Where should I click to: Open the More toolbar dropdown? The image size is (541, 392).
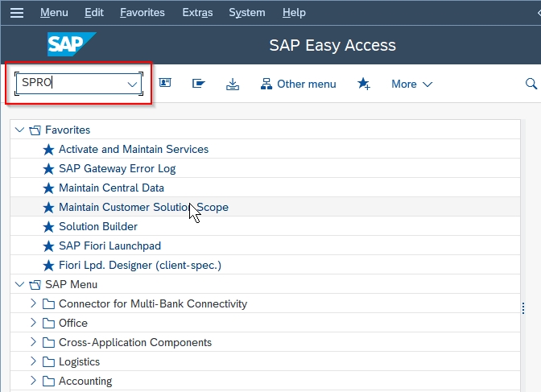(x=411, y=84)
